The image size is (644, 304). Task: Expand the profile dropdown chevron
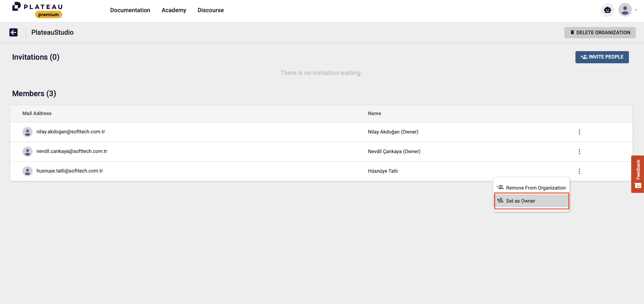pos(636,10)
